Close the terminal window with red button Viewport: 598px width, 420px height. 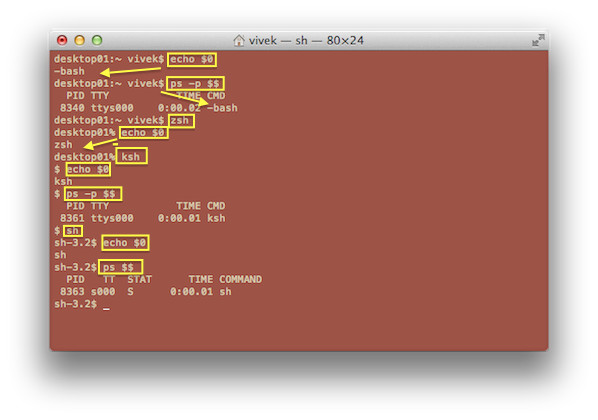(62, 40)
